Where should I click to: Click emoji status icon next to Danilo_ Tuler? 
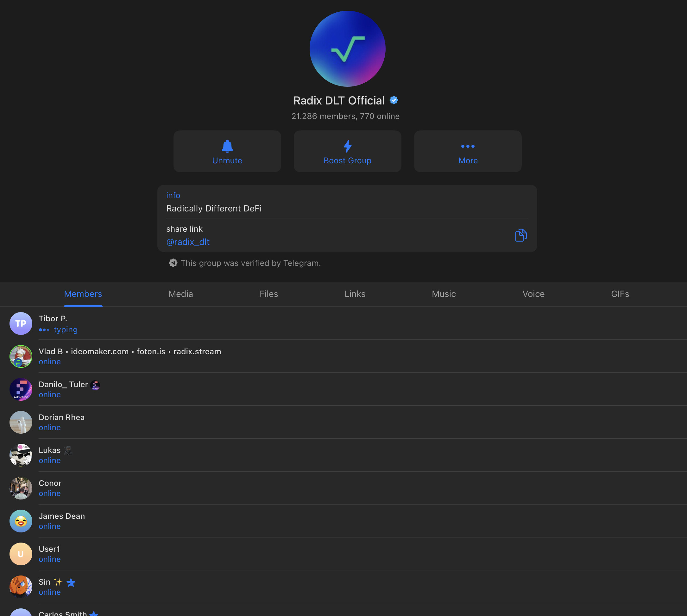pos(95,385)
